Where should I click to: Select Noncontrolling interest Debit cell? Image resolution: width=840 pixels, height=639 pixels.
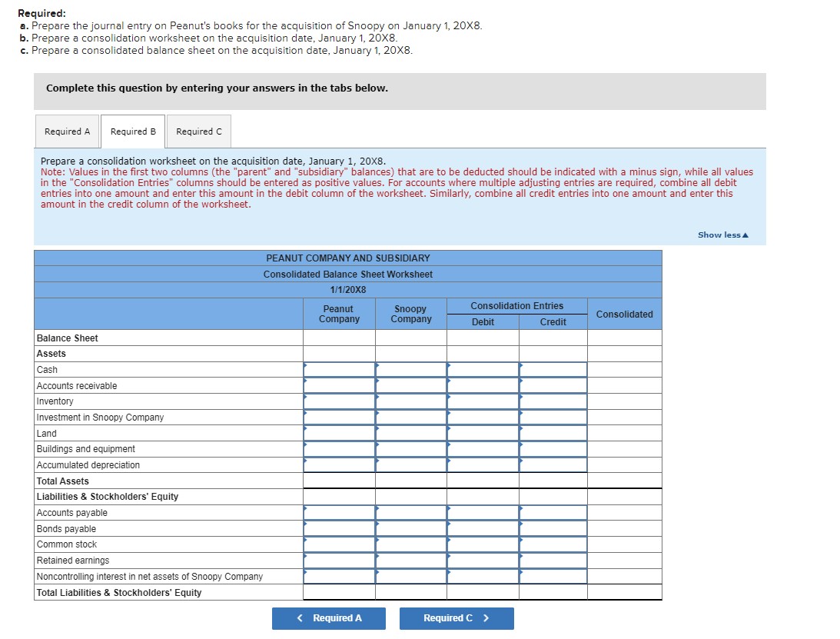click(483, 576)
